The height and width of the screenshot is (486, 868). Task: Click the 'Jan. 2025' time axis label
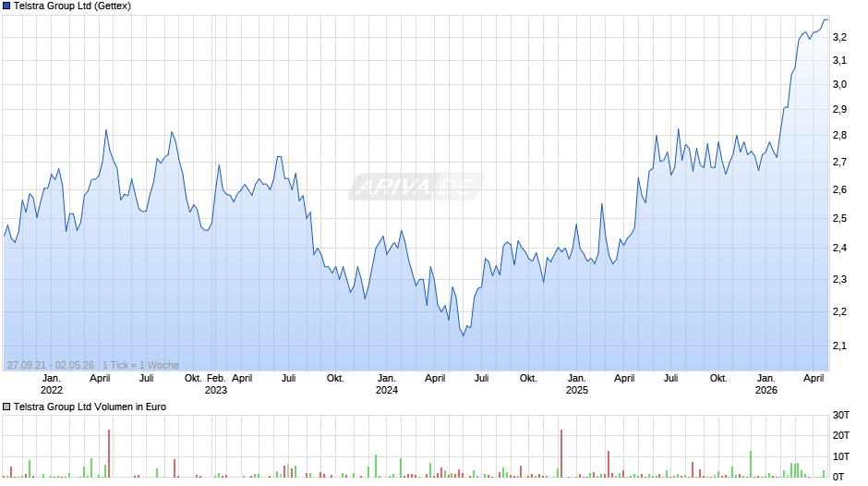[x=576, y=384]
